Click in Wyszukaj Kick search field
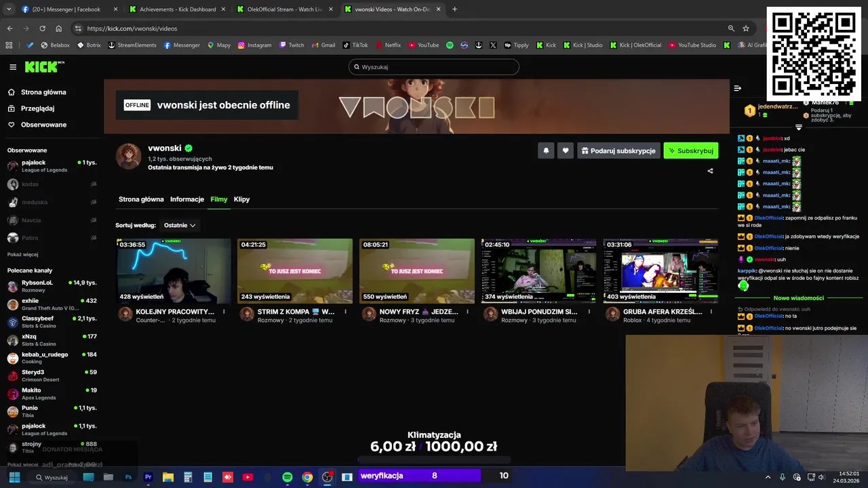The width and height of the screenshot is (868, 488). [434, 67]
